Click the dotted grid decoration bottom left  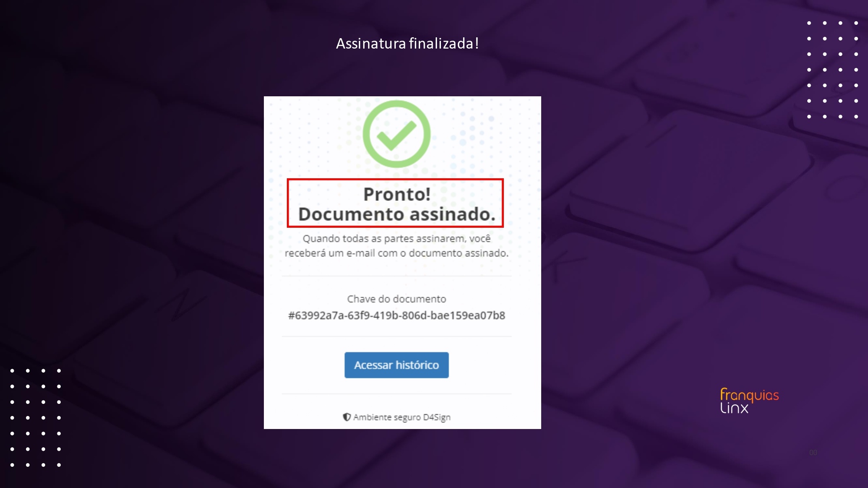click(36, 418)
